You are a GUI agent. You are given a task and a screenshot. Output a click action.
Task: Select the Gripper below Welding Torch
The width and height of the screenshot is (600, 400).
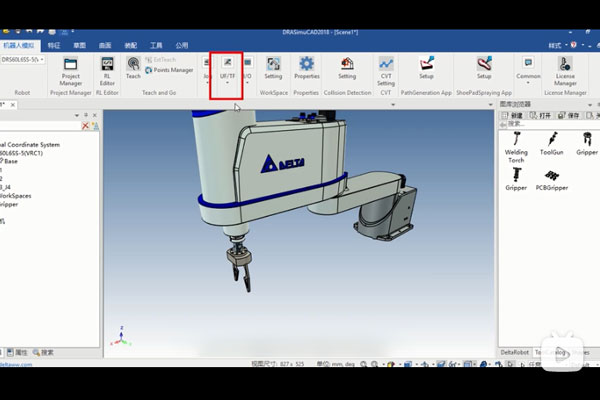tap(516, 179)
